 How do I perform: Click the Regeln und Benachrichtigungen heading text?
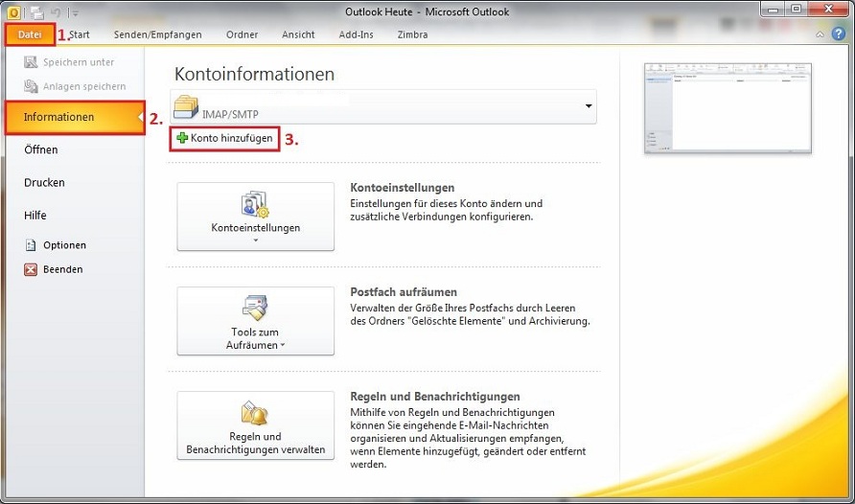click(x=434, y=397)
